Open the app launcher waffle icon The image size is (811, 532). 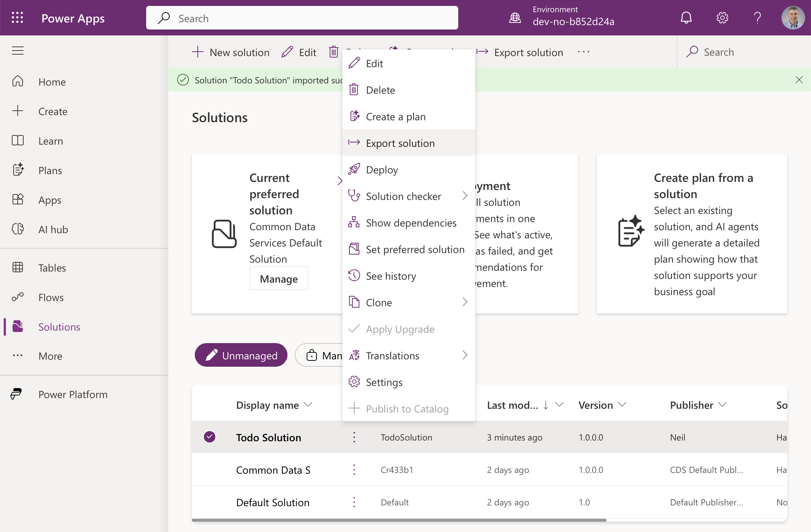pos(17,18)
